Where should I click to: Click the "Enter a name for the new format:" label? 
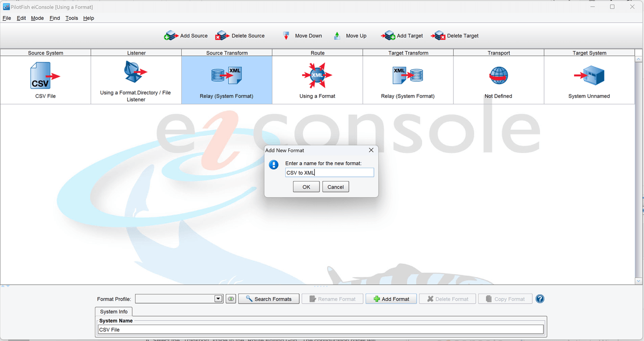click(323, 163)
